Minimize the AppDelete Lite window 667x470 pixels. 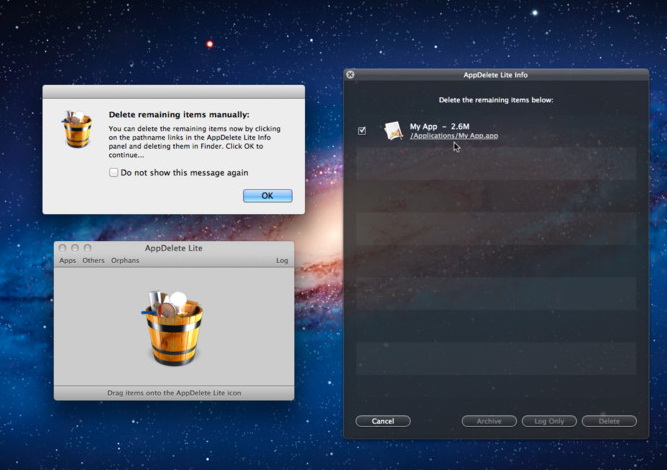75,248
